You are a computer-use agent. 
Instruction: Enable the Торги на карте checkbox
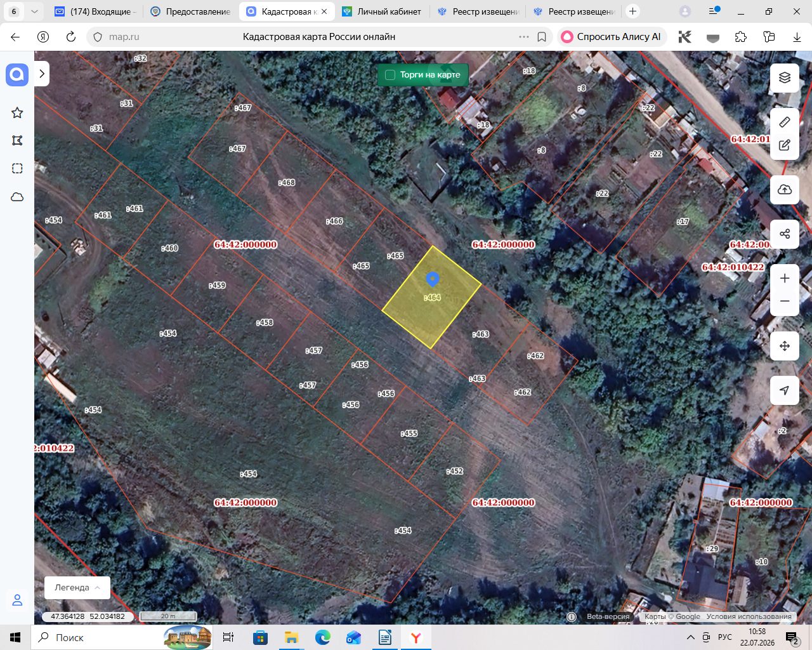(390, 75)
